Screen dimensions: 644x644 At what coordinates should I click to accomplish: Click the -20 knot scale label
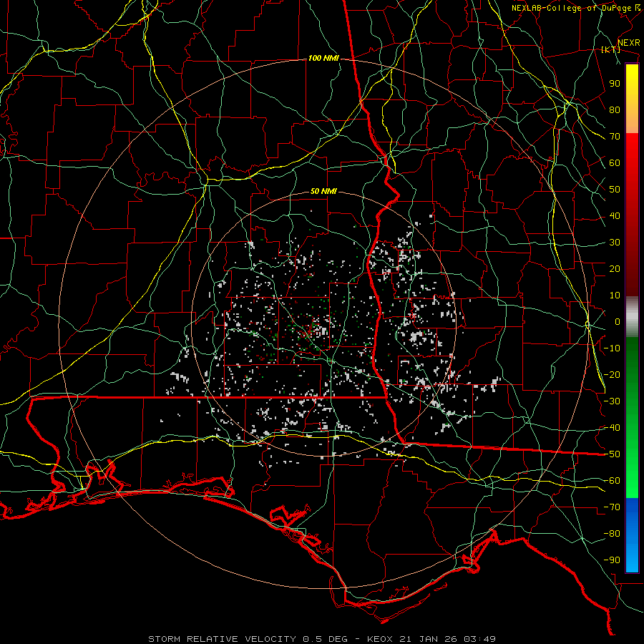[612, 375]
